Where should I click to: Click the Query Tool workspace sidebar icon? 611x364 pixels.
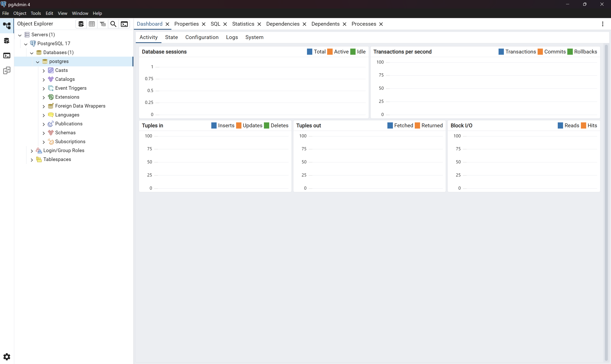pos(7,41)
